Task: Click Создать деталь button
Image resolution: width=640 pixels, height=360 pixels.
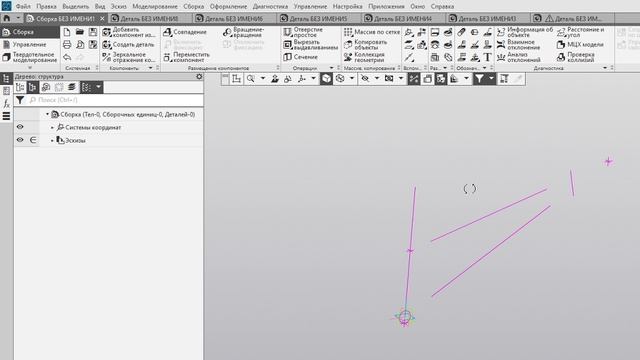Action: (128, 44)
